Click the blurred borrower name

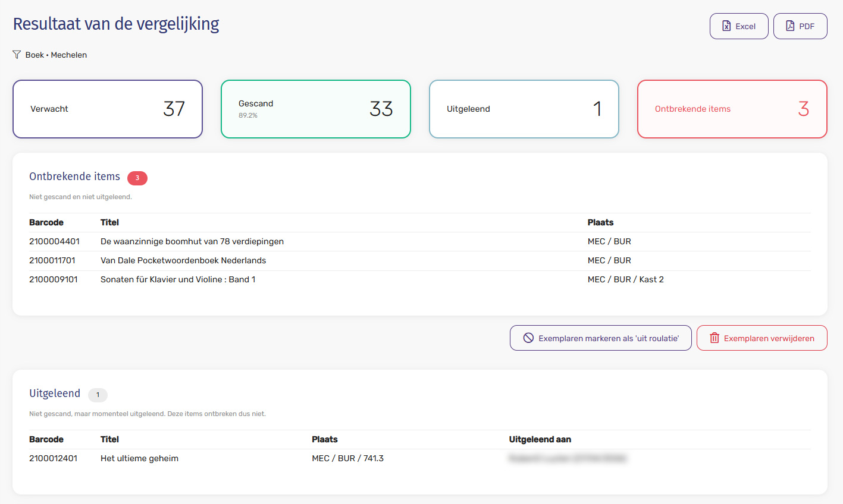coord(568,458)
